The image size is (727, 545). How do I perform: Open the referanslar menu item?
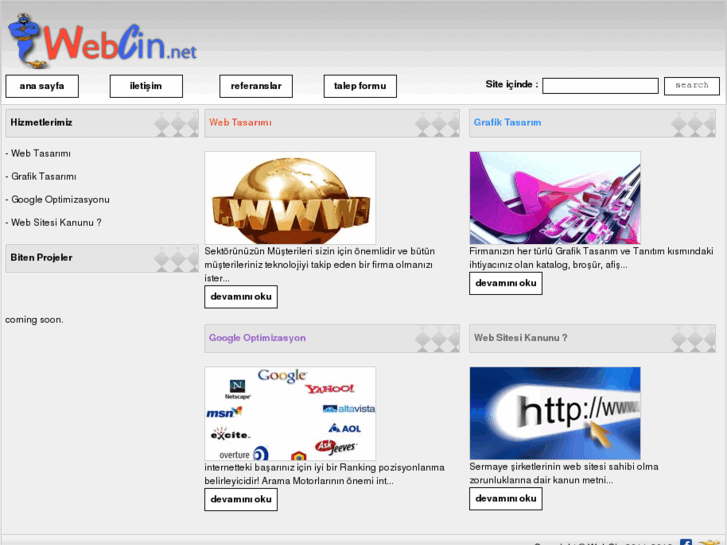click(x=256, y=86)
